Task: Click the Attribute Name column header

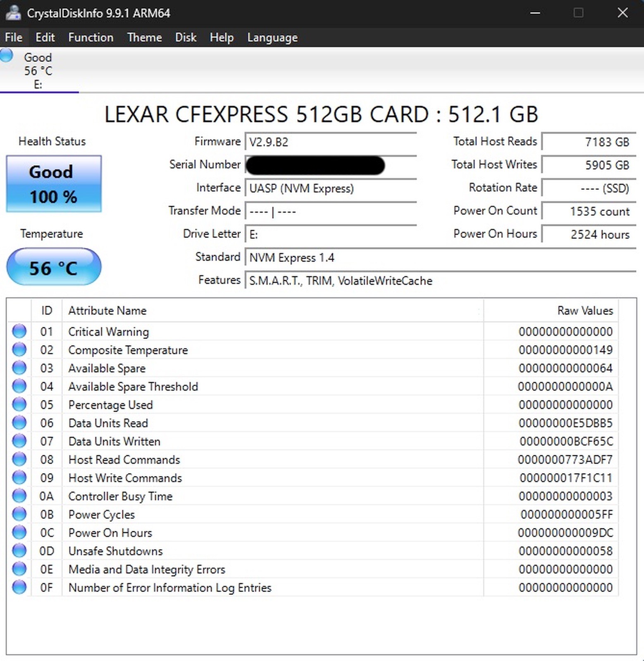Action: point(273,311)
